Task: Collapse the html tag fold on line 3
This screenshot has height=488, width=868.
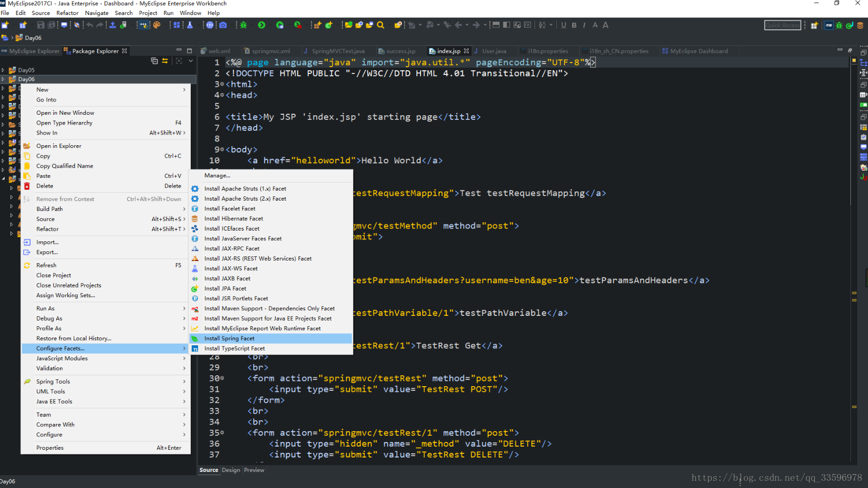Action: point(222,84)
